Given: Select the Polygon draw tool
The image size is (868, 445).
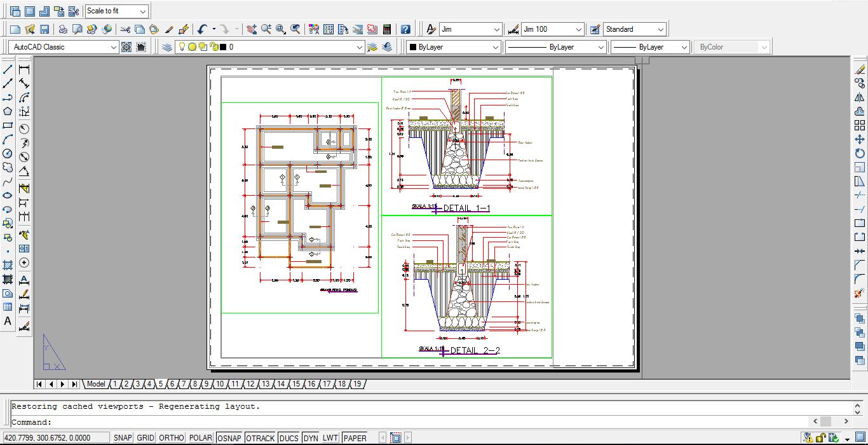Looking at the screenshot, I should [8, 111].
